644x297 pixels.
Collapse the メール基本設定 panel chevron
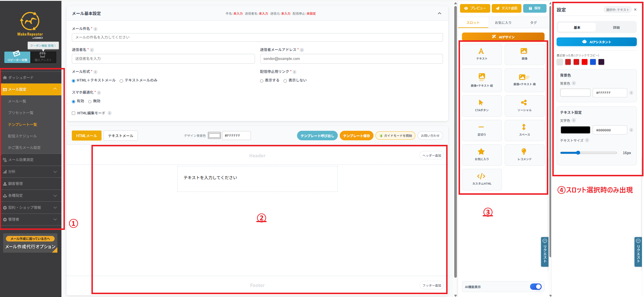(439, 14)
